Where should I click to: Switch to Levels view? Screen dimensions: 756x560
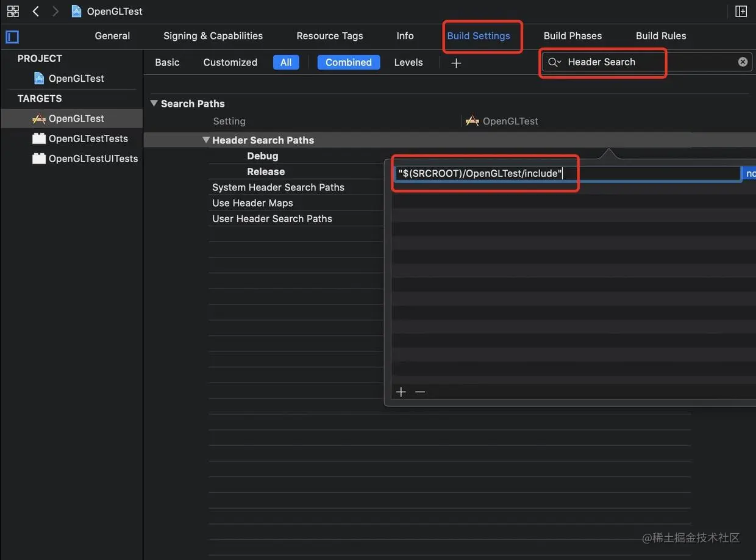click(408, 62)
